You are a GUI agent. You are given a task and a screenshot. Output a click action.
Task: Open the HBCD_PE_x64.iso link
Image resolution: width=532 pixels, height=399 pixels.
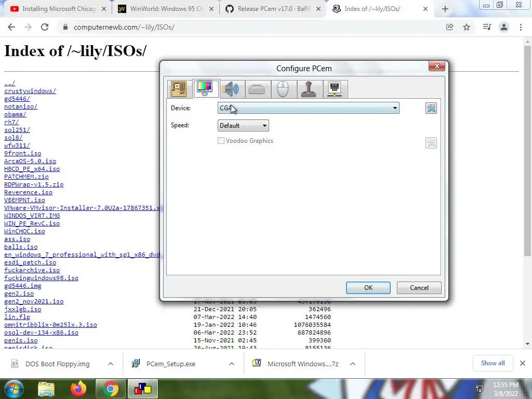coord(32,169)
